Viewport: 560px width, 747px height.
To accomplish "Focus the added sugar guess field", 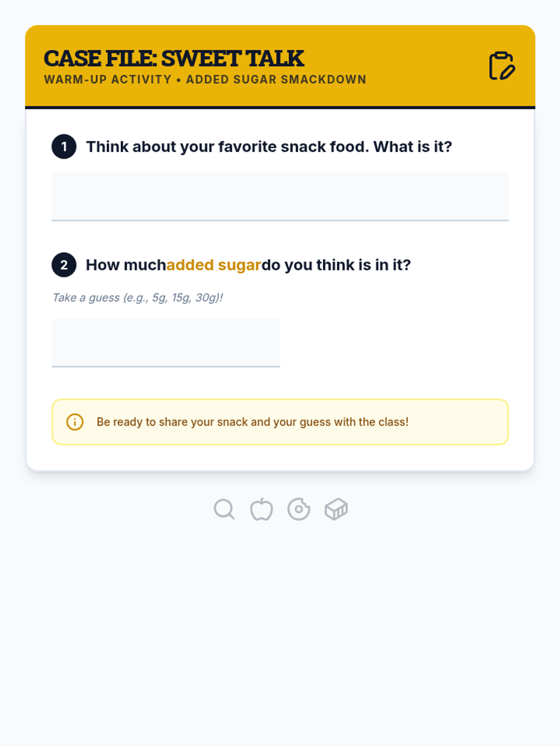I will point(166,342).
